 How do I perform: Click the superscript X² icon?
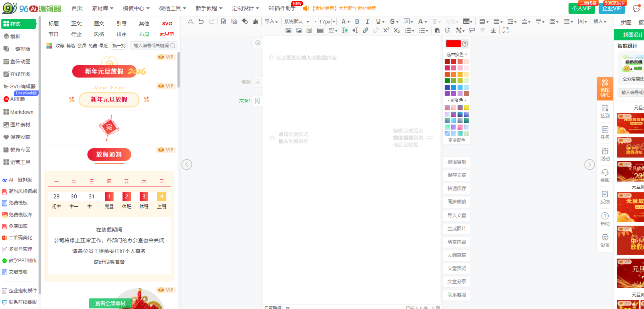click(386, 30)
